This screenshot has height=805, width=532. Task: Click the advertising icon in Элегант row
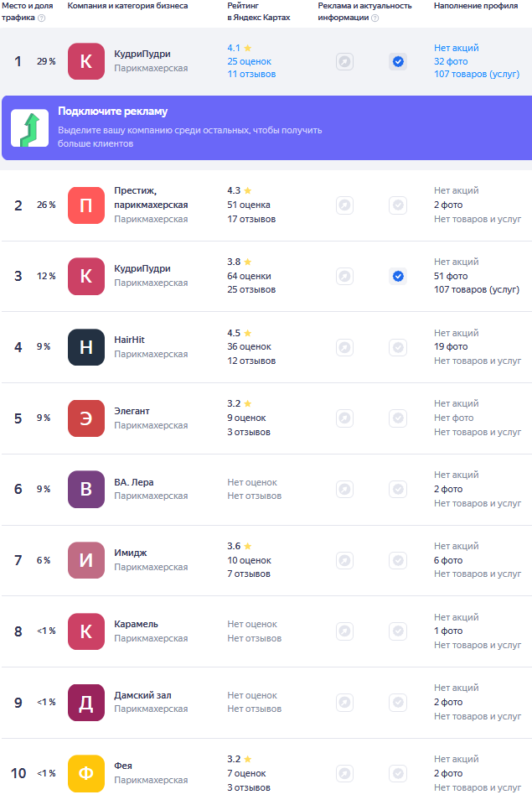click(344, 418)
